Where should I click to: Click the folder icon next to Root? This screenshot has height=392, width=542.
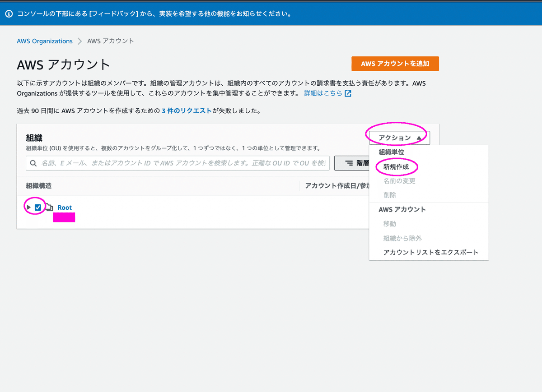point(49,208)
